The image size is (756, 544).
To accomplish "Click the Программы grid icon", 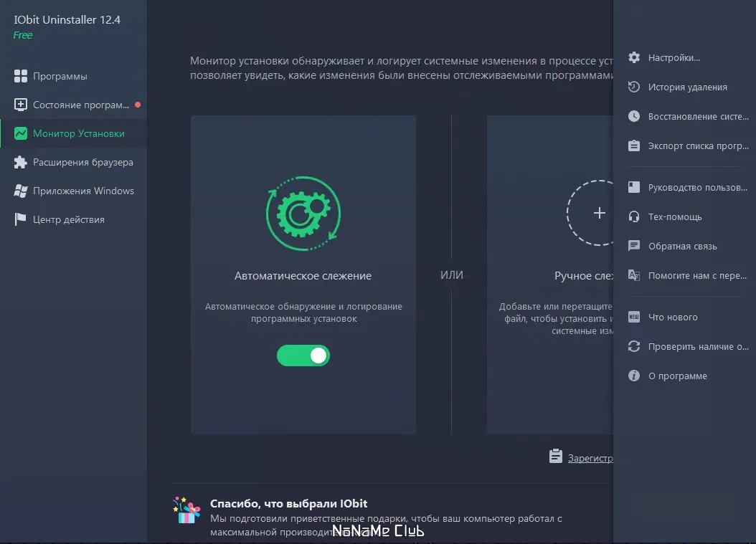I will [x=21, y=76].
